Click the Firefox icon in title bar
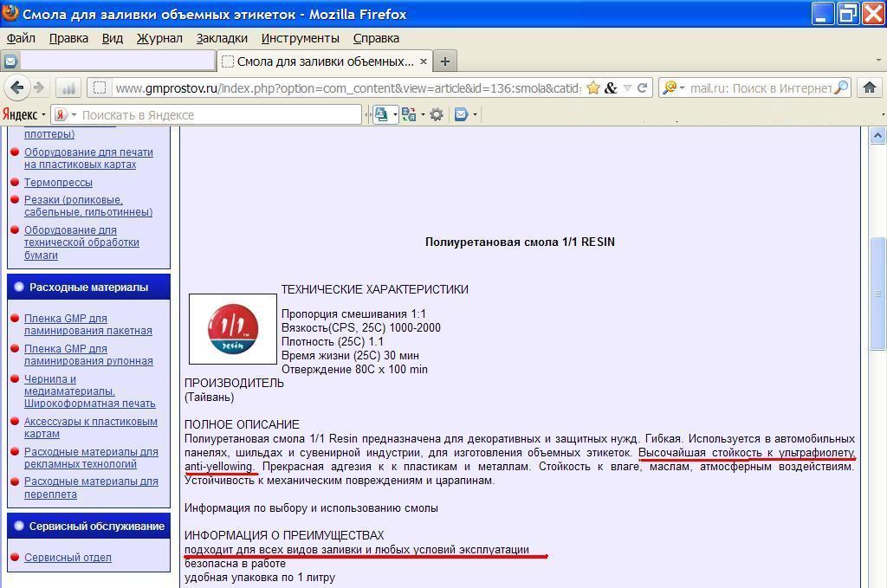 tap(10, 12)
